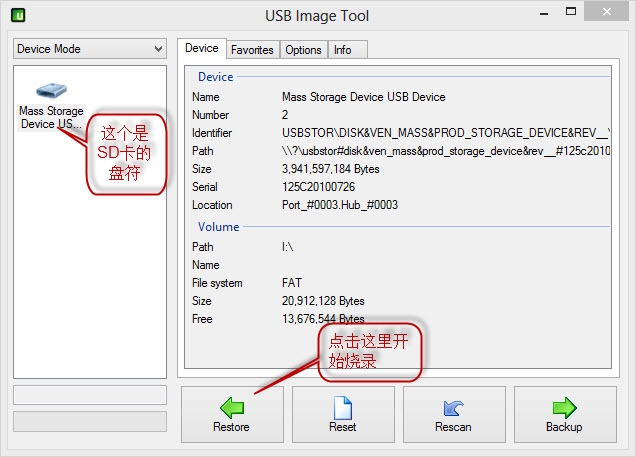
Task: Click the 'Mass Storage Device US...' list label
Action: (x=52, y=117)
